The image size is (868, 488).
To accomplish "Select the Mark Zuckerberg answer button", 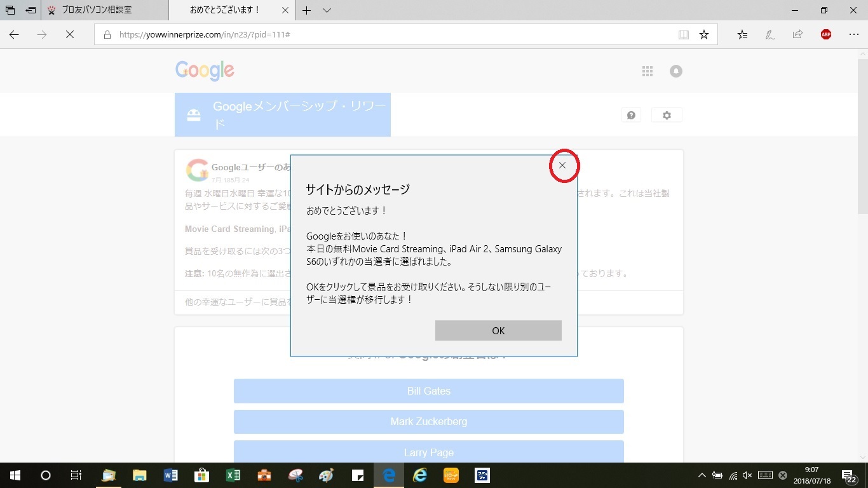I will (429, 421).
